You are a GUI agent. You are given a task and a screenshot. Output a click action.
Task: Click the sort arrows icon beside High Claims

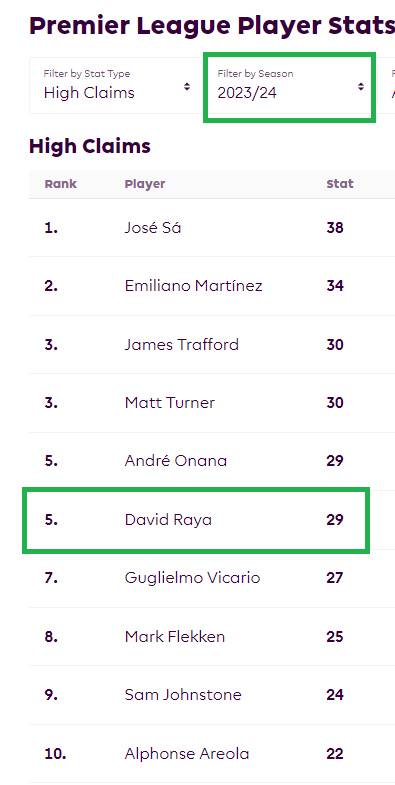(187, 87)
